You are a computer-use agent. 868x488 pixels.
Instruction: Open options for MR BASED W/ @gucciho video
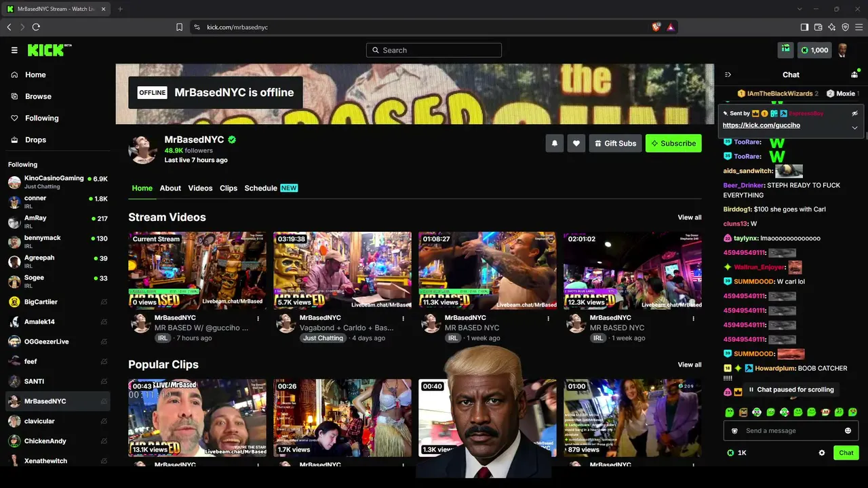pyautogui.click(x=258, y=318)
